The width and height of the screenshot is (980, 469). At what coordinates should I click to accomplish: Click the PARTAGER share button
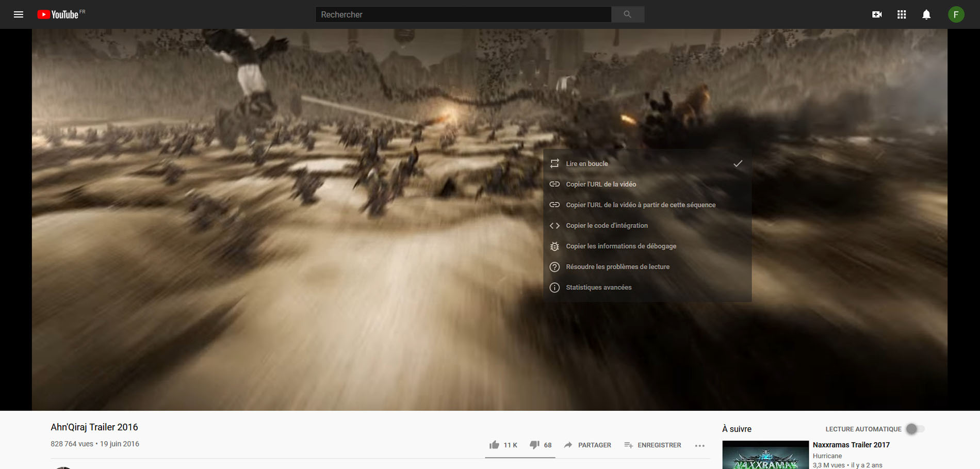pos(587,445)
